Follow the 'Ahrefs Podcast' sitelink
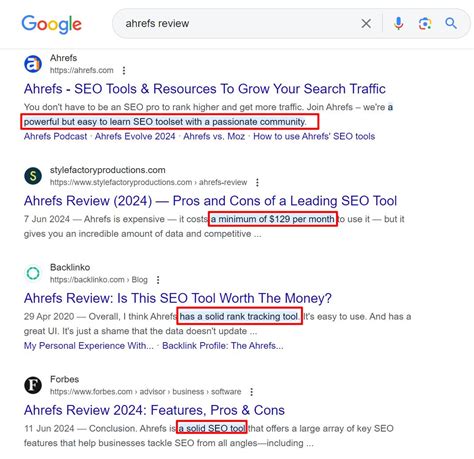474x459 pixels. pos(55,136)
